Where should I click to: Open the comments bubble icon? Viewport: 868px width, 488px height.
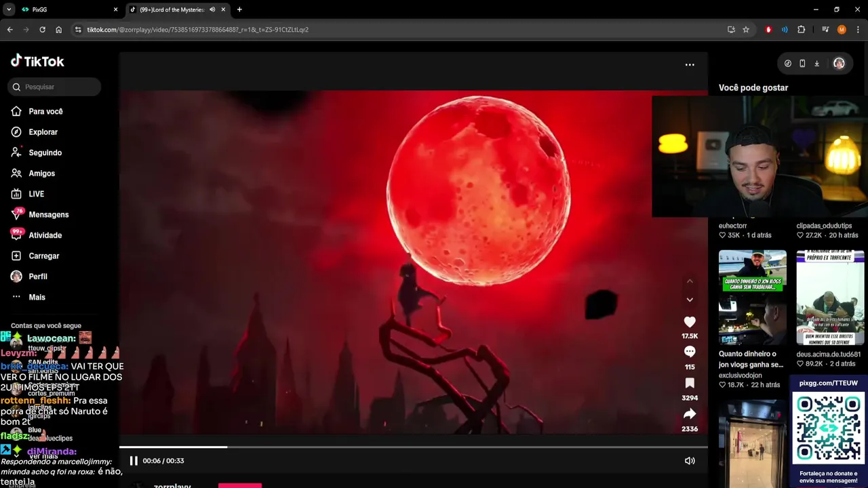click(x=690, y=352)
